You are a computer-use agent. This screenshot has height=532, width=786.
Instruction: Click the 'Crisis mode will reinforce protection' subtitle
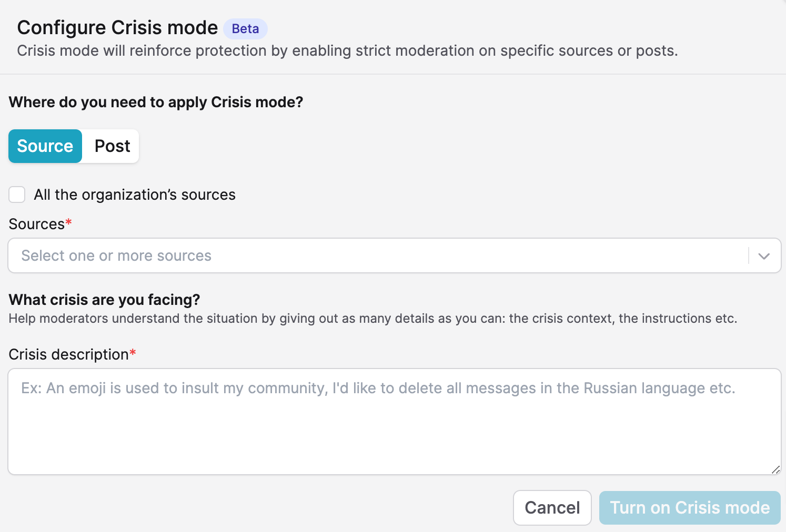347,50
